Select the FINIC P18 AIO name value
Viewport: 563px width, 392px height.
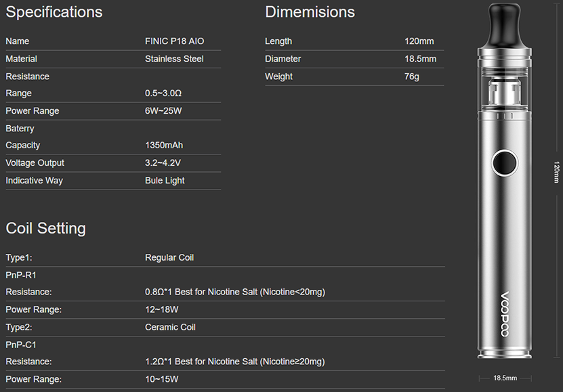click(175, 41)
